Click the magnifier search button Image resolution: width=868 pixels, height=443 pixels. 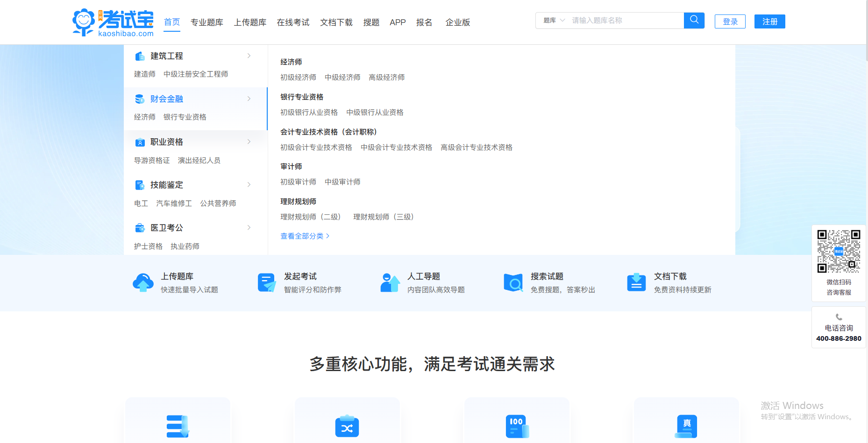694,20
